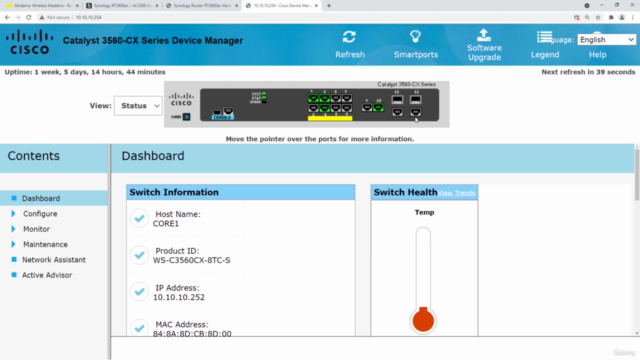The width and height of the screenshot is (640, 360).
Task: Open the Software Upgrade upload icon
Action: (484, 35)
